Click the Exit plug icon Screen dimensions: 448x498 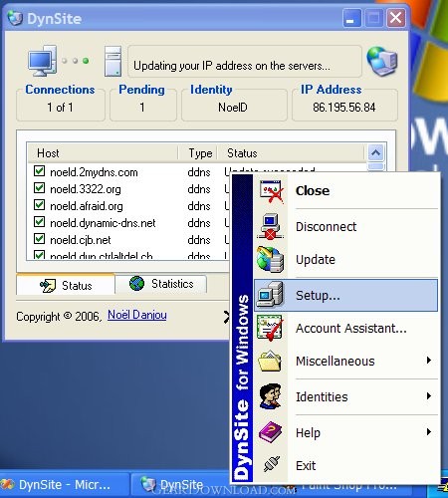click(272, 464)
